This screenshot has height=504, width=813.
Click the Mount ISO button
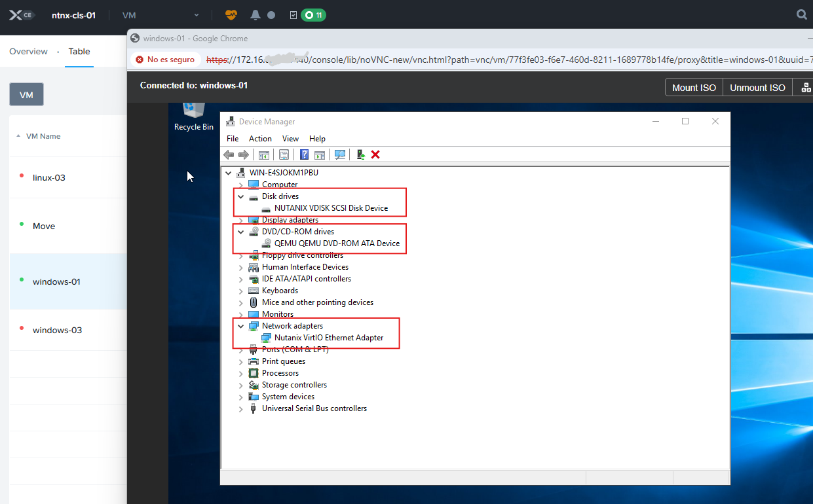694,88
